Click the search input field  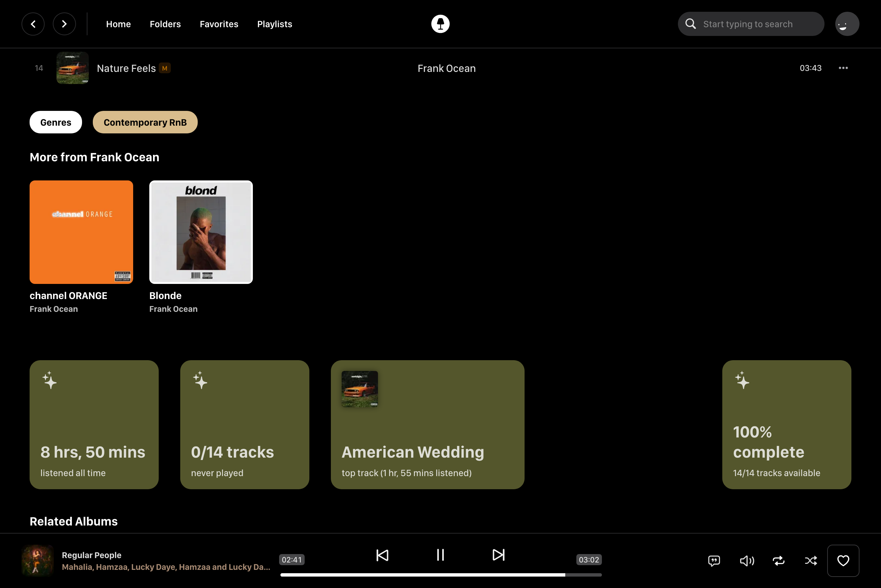pyautogui.click(x=751, y=24)
